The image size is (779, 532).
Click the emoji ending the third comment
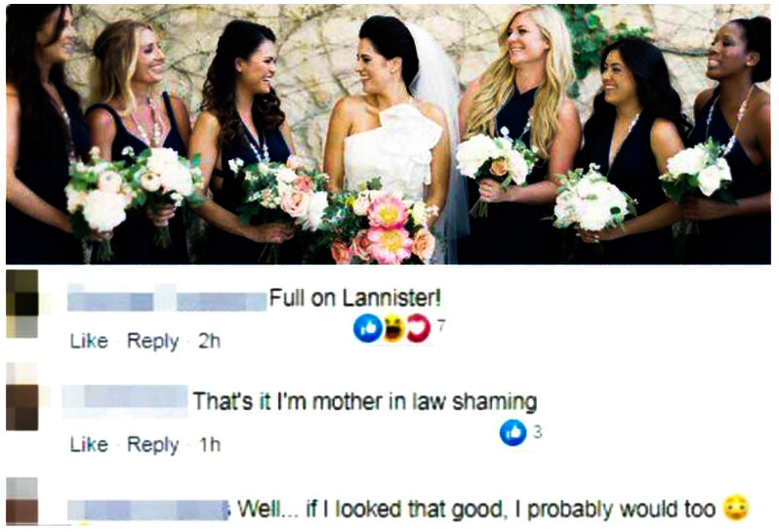736,509
